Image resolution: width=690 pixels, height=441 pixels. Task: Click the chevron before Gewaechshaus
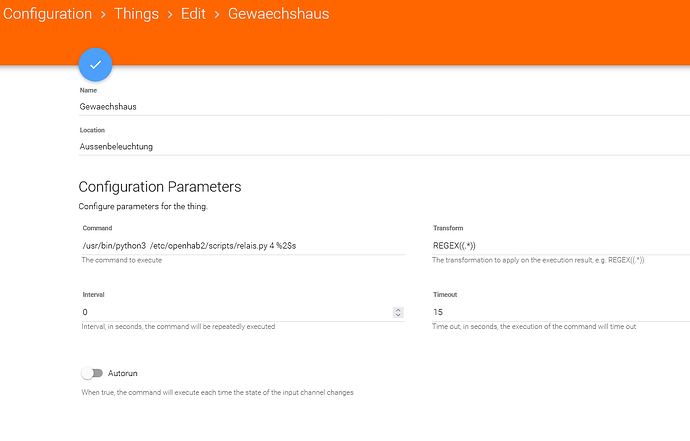coord(217,15)
